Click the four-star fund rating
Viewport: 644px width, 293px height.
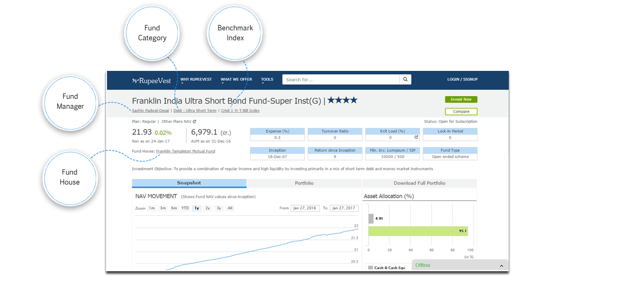coord(342,101)
